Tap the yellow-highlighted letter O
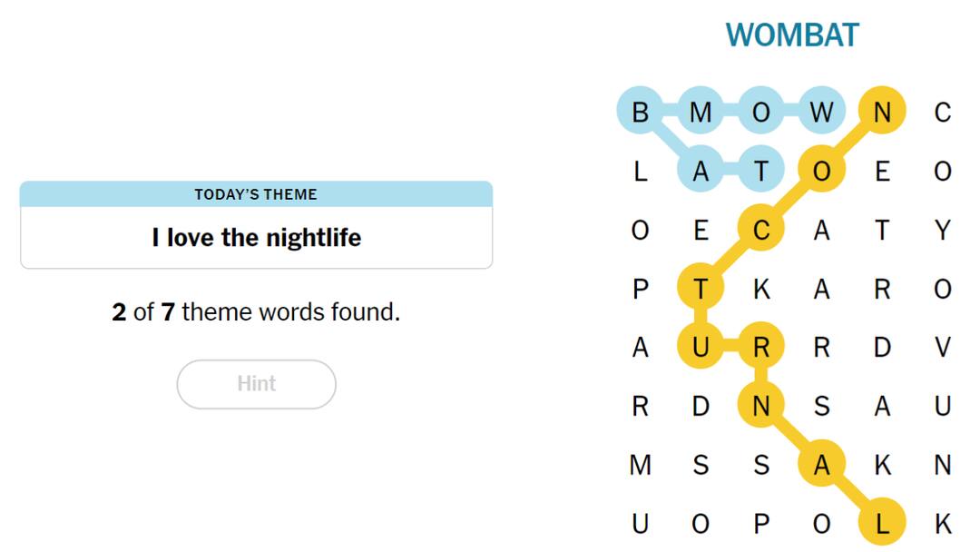 tap(821, 172)
